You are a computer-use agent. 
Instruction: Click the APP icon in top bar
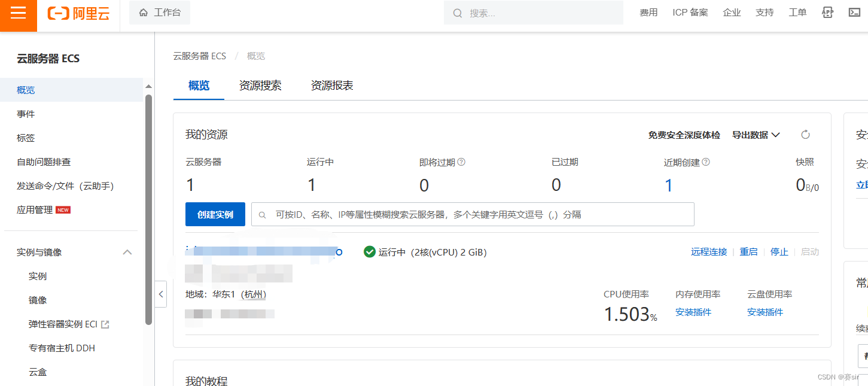coord(827,13)
